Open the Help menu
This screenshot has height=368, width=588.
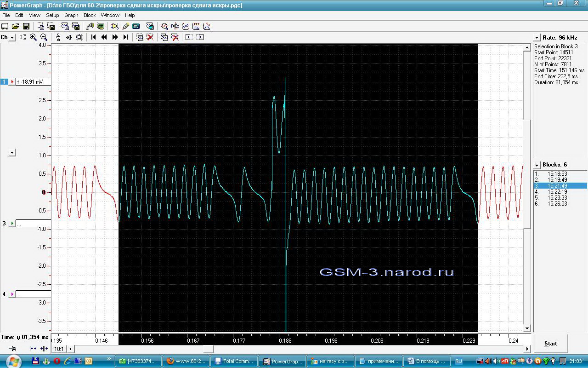(x=130, y=15)
